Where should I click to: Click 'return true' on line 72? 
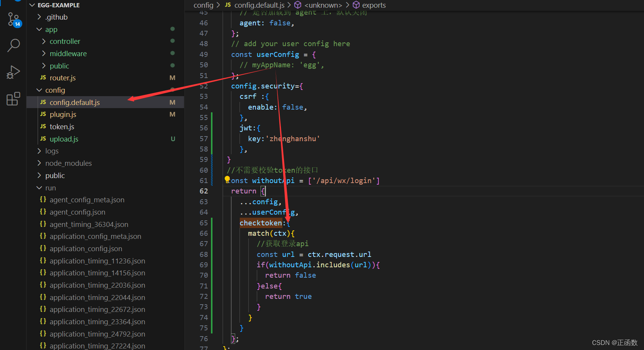coord(288,296)
